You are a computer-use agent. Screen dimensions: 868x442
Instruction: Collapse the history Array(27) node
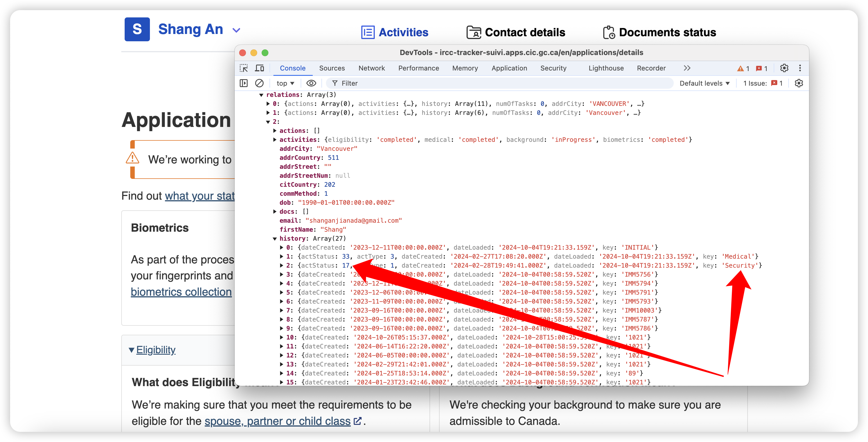(x=275, y=239)
